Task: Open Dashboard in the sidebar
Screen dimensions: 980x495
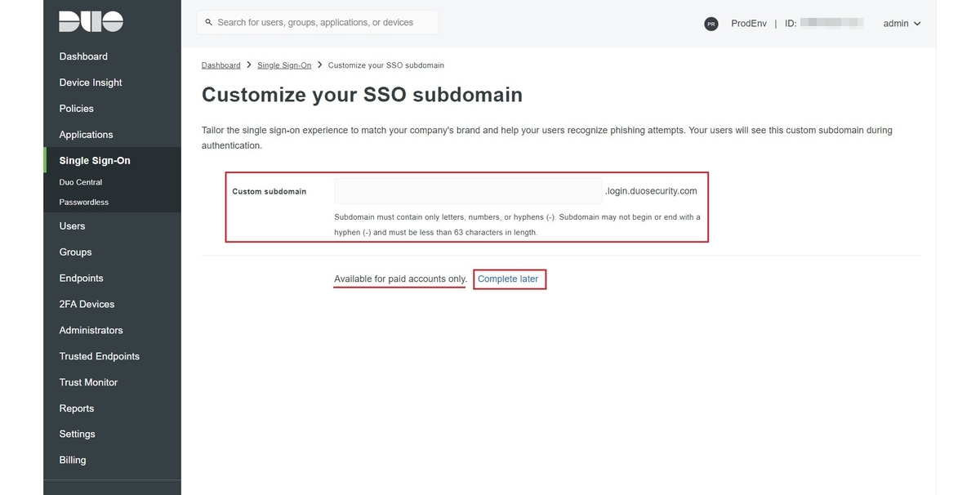Action: coord(83,56)
